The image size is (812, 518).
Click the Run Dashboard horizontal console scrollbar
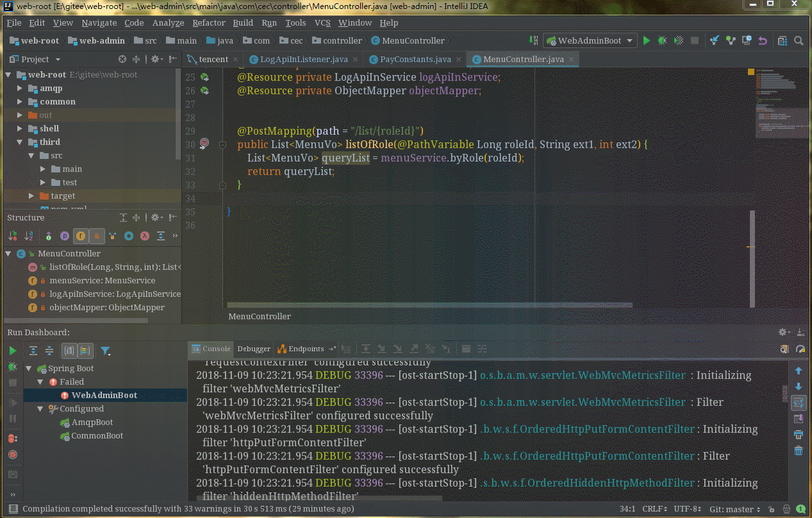tap(320, 498)
